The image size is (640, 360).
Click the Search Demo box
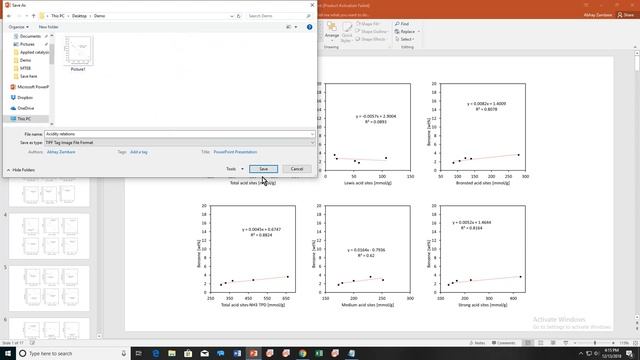[279, 16]
